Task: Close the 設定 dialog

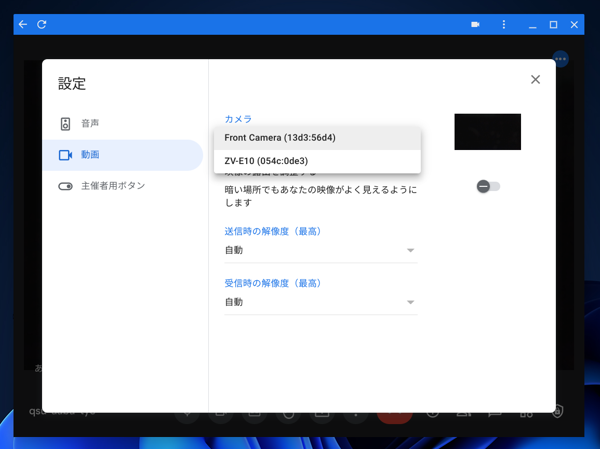Action: pos(535,80)
